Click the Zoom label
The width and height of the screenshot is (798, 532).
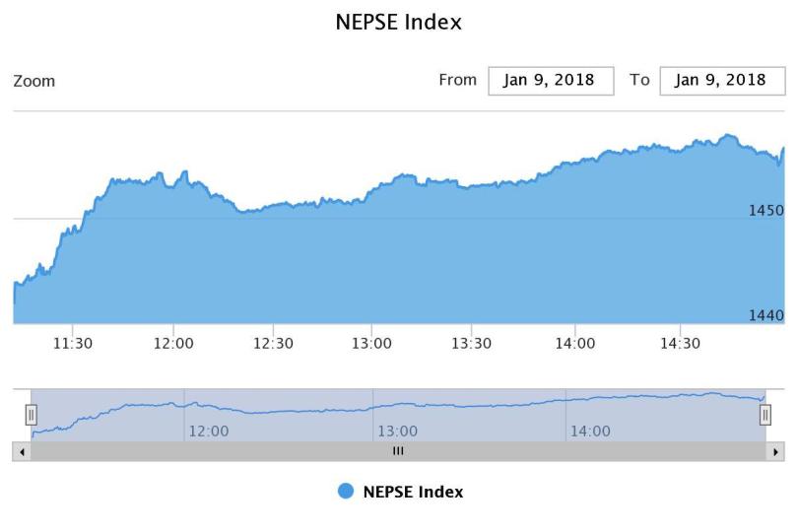[34, 81]
